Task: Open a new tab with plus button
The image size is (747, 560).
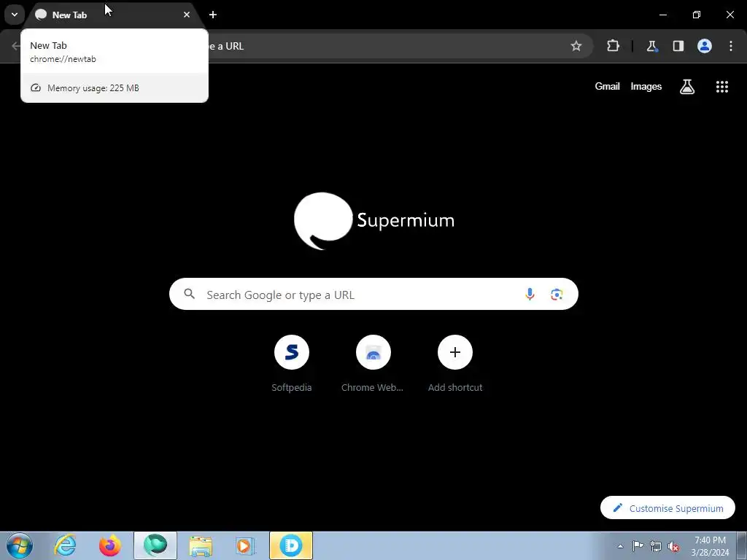Action: tap(213, 15)
